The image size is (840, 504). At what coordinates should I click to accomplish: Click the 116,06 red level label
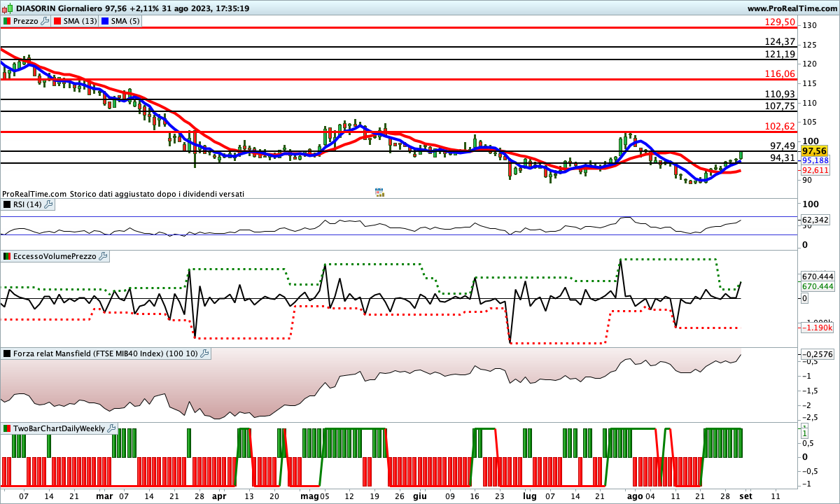coord(780,73)
